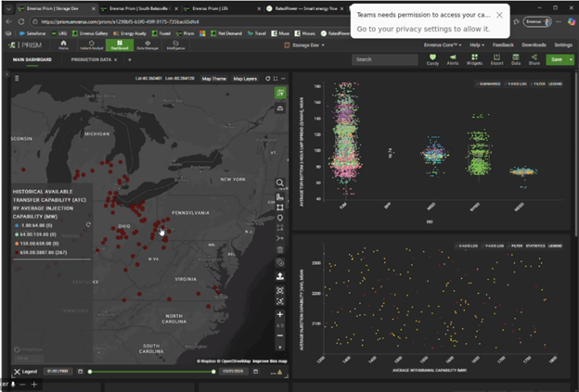Toggle Y-Axis Log on the ISO chart

[x=515, y=84]
